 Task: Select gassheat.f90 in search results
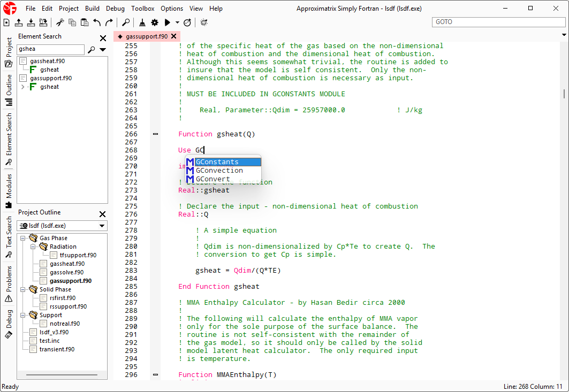point(48,61)
